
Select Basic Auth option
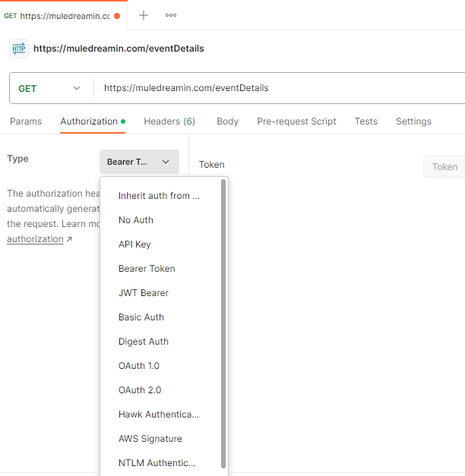pos(141,317)
